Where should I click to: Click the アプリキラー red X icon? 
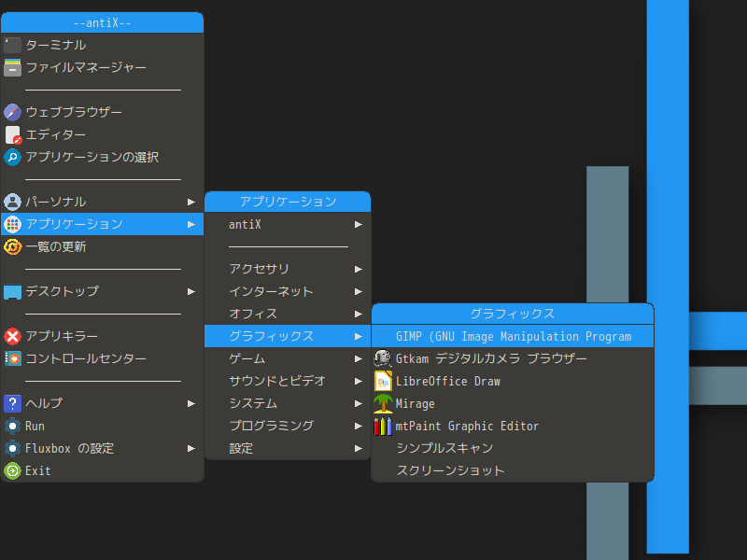(12, 336)
